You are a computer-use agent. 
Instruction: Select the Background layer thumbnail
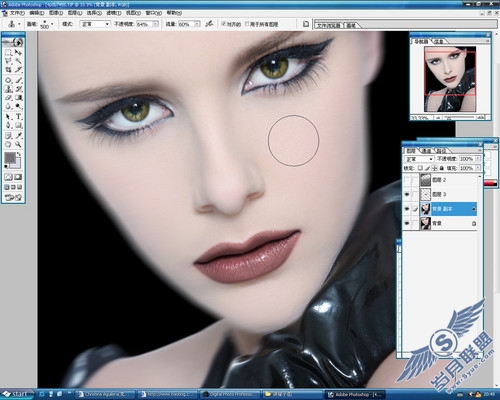click(x=426, y=223)
